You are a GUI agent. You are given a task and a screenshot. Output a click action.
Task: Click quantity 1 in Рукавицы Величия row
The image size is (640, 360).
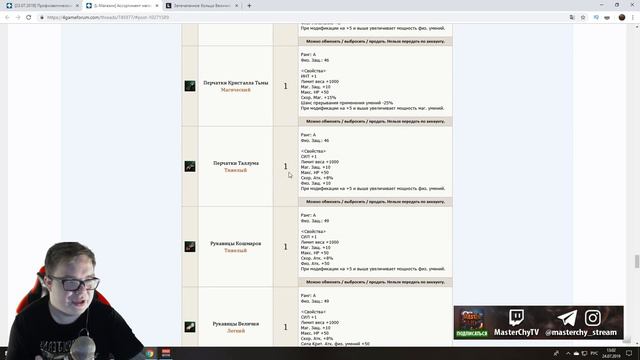pyautogui.click(x=285, y=327)
